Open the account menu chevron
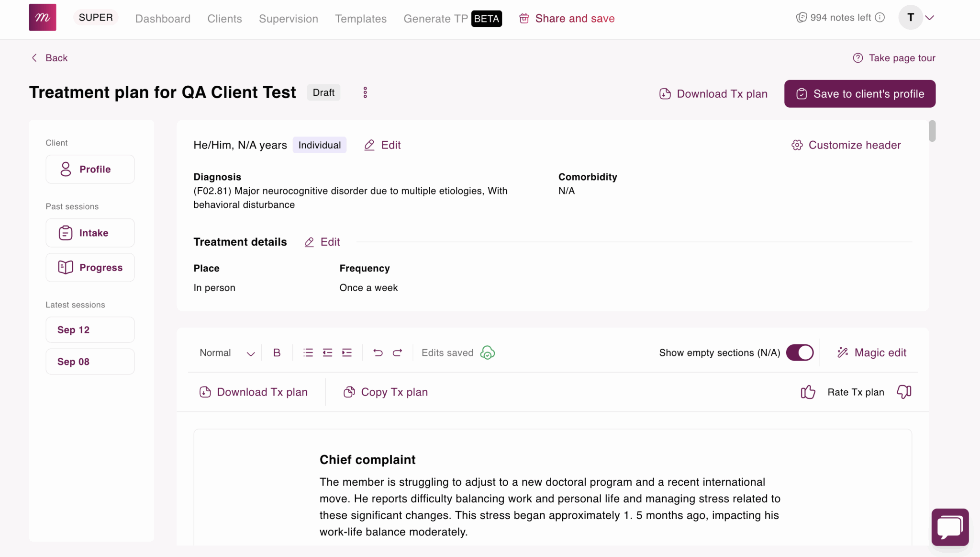The height and width of the screenshot is (557, 980). point(930,17)
